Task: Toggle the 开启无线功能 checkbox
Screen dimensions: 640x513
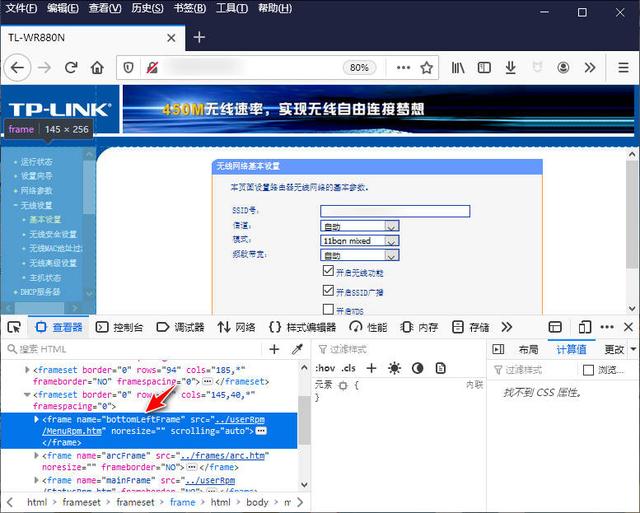Action: (x=328, y=271)
